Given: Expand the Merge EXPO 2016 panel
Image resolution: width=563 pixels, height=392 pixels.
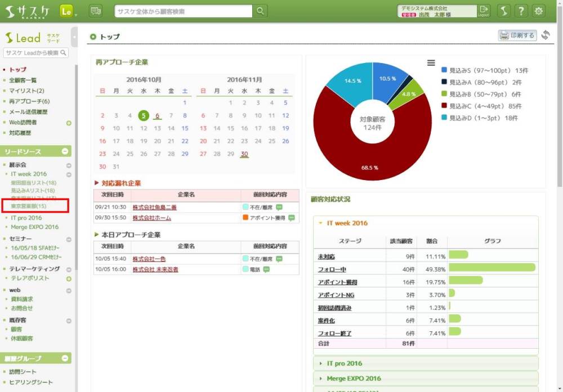Looking at the screenshot, I should pos(354,379).
